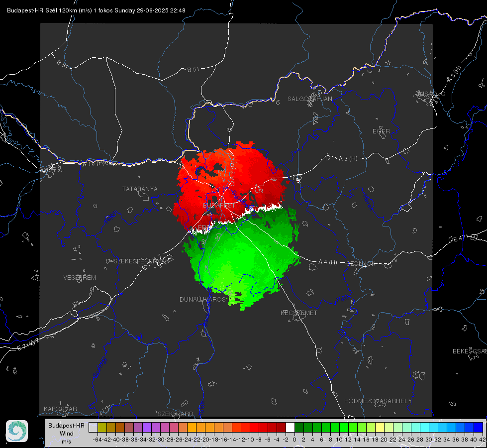Click the A 4 (H) road label
This screenshot has width=487, height=448.
click(x=328, y=262)
